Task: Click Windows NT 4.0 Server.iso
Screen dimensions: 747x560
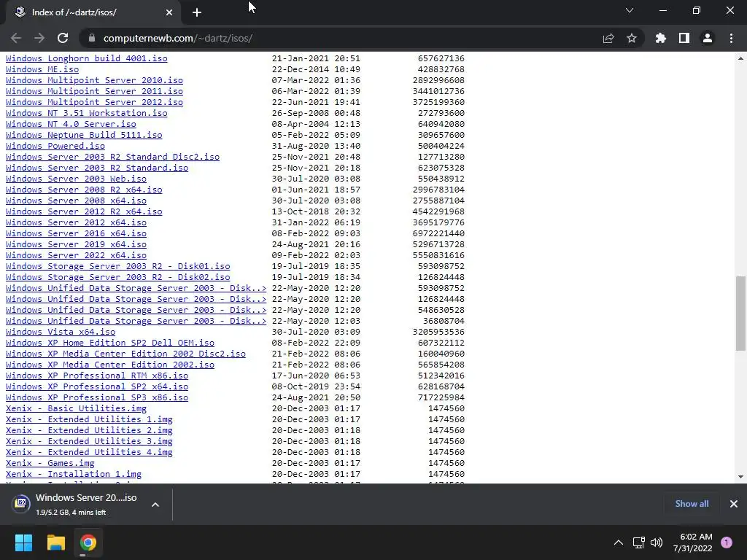Action: pyautogui.click(x=71, y=124)
